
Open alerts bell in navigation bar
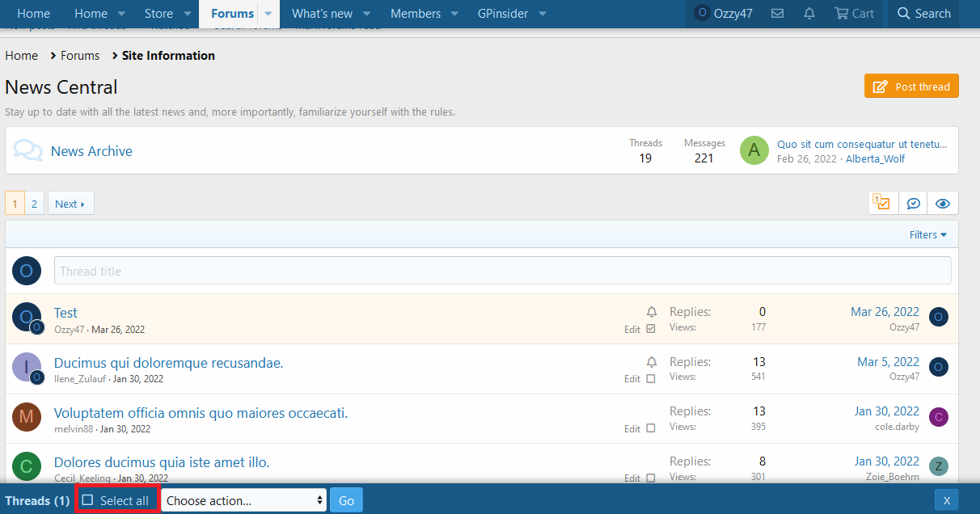pos(809,14)
